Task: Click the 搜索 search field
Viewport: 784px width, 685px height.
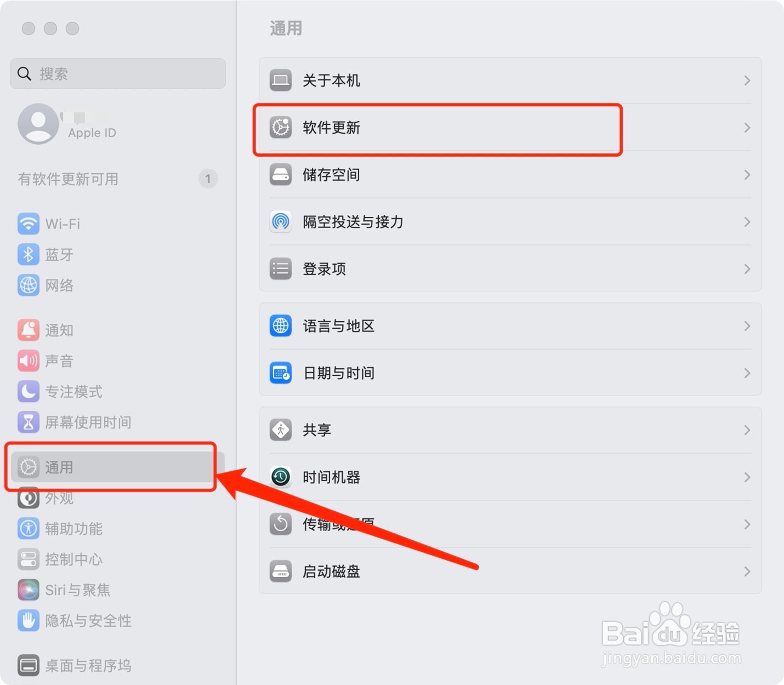Action: (118, 73)
